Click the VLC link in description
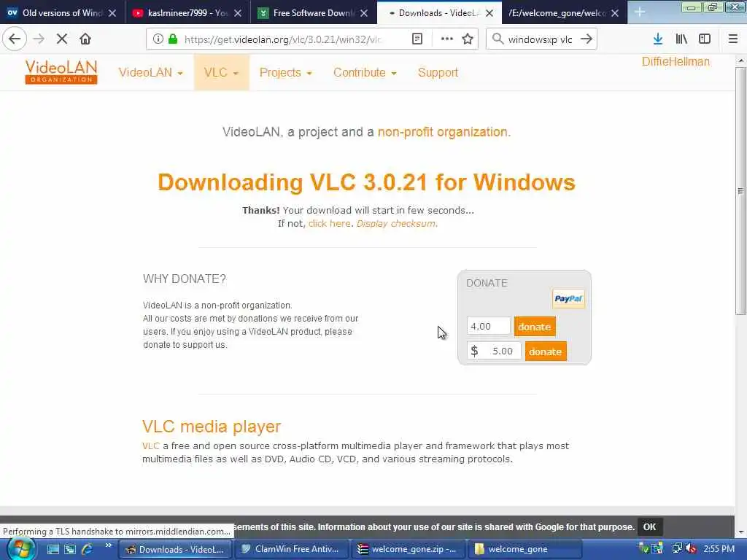Viewport: 747px width, 560px height. click(150, 446)
